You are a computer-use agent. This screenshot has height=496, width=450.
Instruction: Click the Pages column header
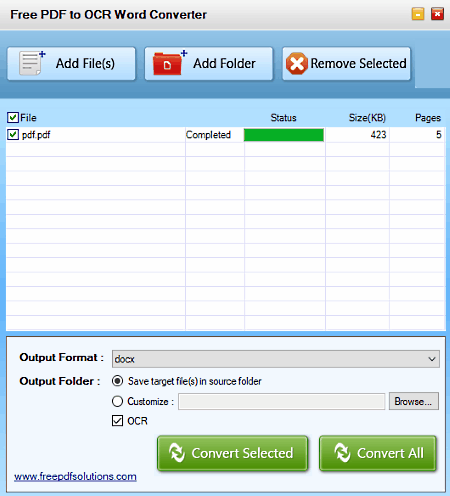(428, 118)
